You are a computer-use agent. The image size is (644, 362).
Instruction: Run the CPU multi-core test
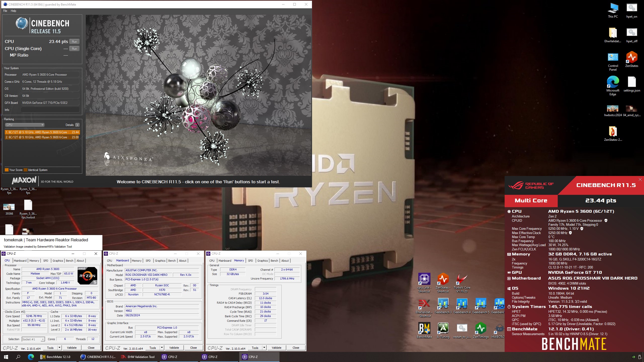pos(74,42)
